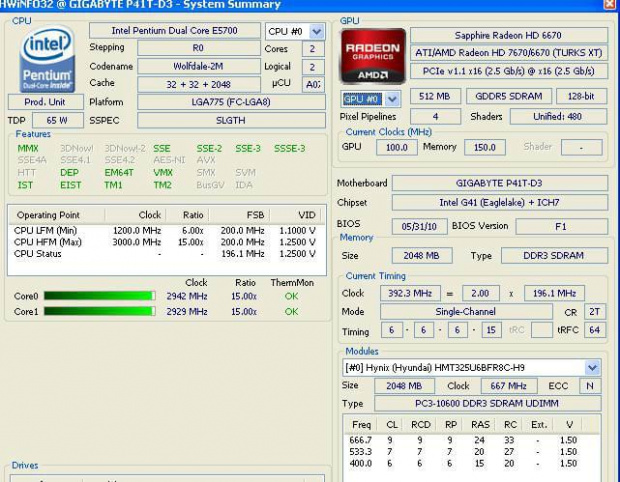Click the ECC value N field
The width and height of the screenshot is (620, 482).
click(x=590, y=386)
